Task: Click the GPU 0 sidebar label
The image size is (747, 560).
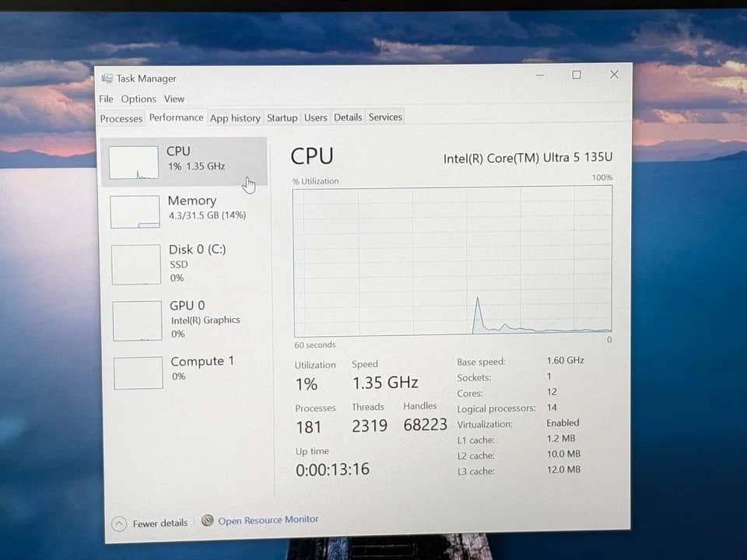Action: point(188,305)
